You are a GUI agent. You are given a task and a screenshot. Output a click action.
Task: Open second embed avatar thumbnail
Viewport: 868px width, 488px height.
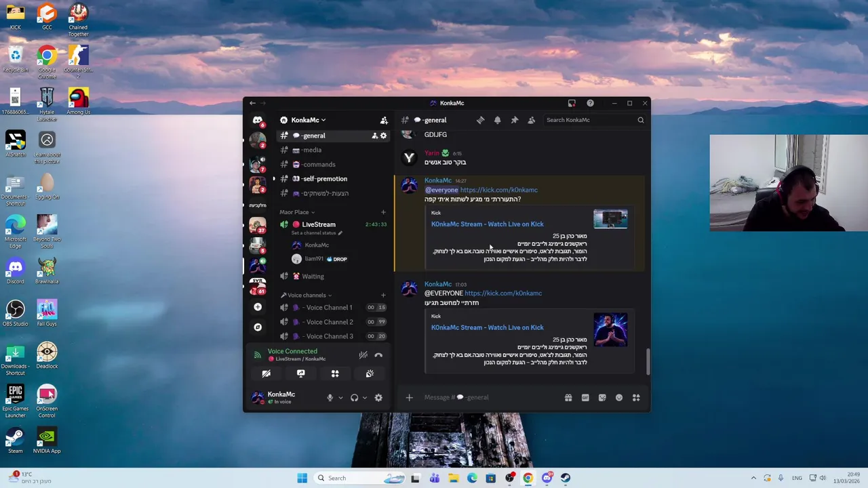[x=610, y=330]
